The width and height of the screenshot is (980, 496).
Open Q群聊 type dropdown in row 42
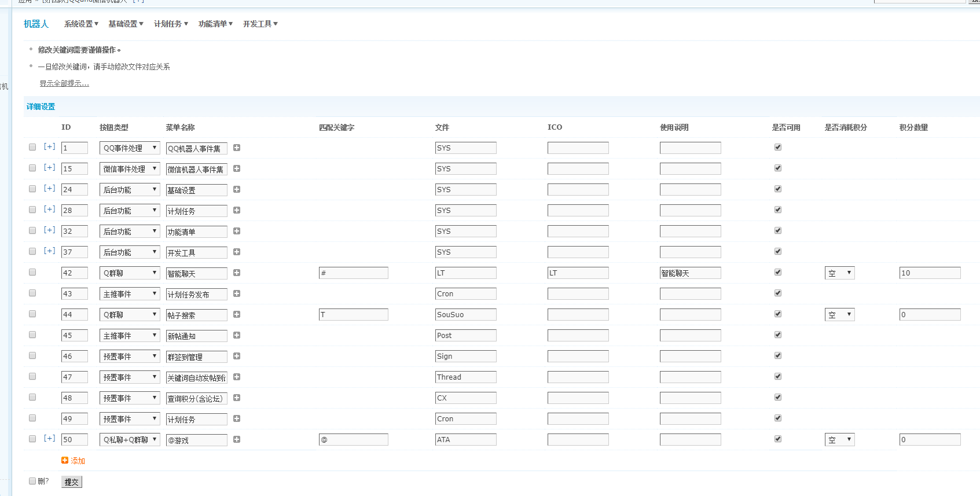[130, 273]
